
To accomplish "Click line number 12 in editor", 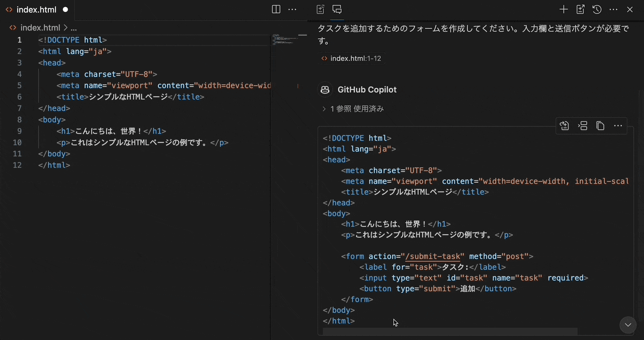I will 17,166.
